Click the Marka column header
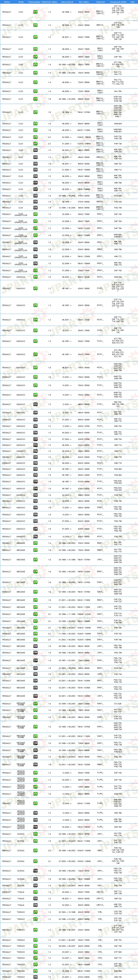 click(x=7, y=2)
